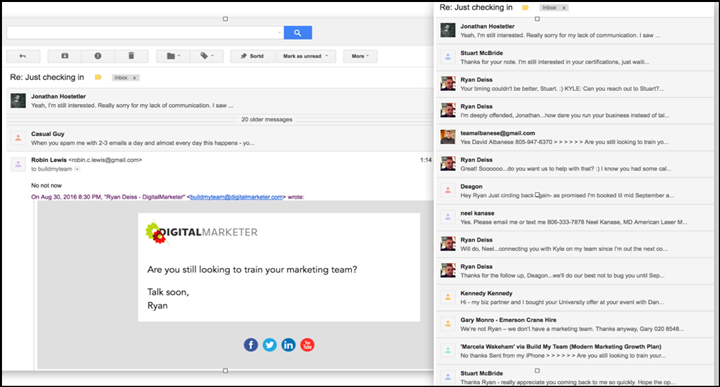The width and height of the screenshot is (720, 387).
Task: Click Gary Monro's orange avatar icon
Action: [448, 324]
